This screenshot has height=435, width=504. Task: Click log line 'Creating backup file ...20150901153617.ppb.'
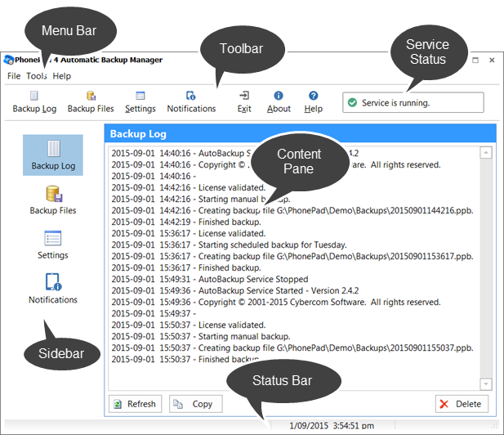pyautogui.click(x=292, y=257)
